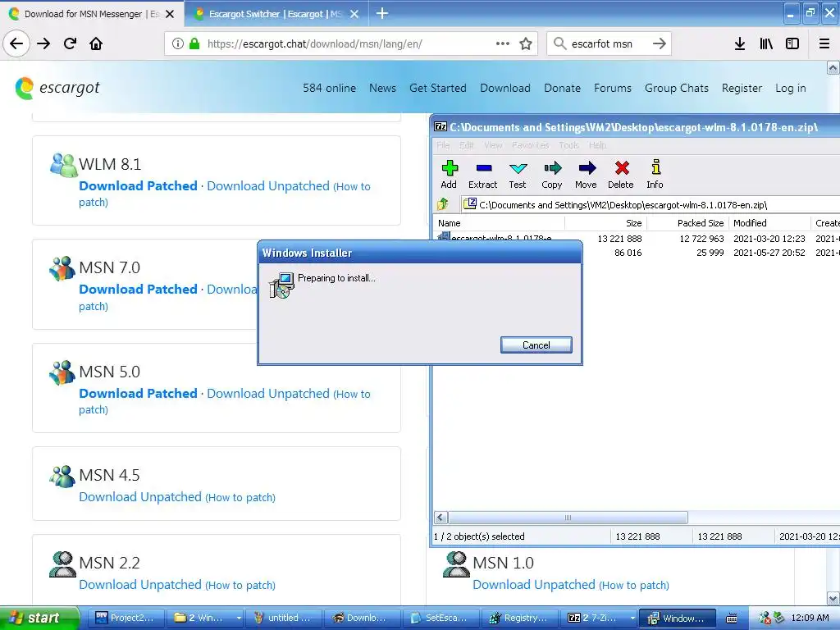Reload the page with the refresh icon
840x630 pixels.
(70, 43)
